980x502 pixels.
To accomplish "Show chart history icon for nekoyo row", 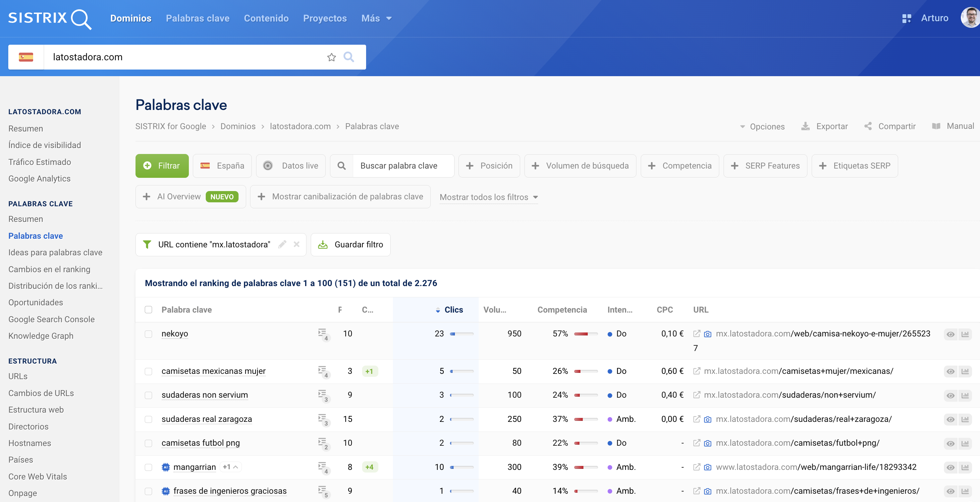I will point(965,334).
